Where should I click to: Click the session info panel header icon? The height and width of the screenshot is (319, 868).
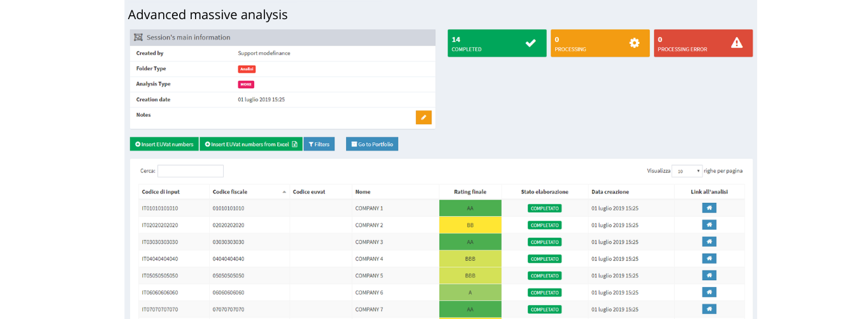tap(138, 38)
